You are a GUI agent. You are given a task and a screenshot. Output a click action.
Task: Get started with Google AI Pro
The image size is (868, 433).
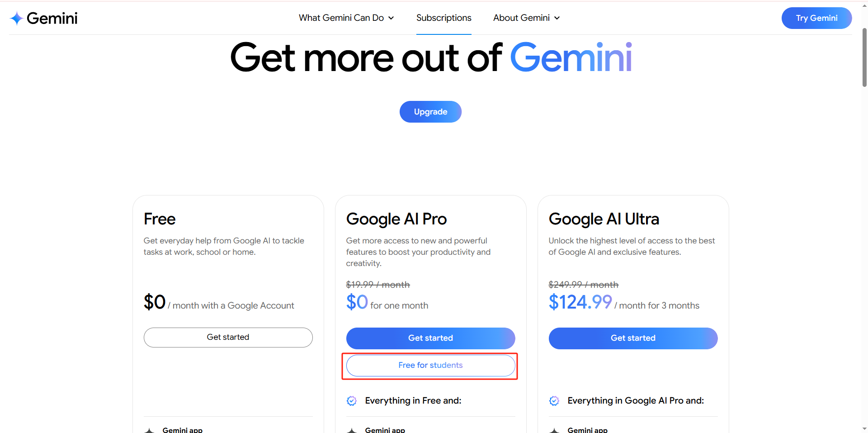430,338
